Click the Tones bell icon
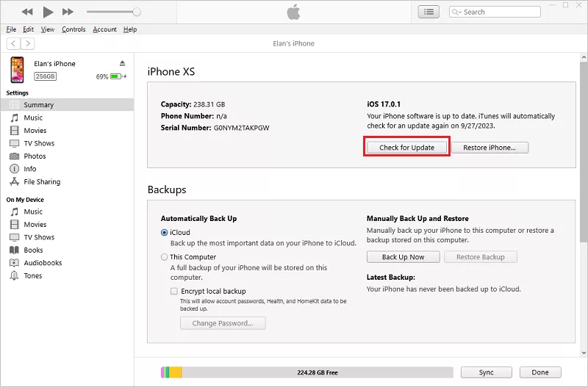Image resolution: width=588 pixels, height=387 pixels. click(14, 275)
